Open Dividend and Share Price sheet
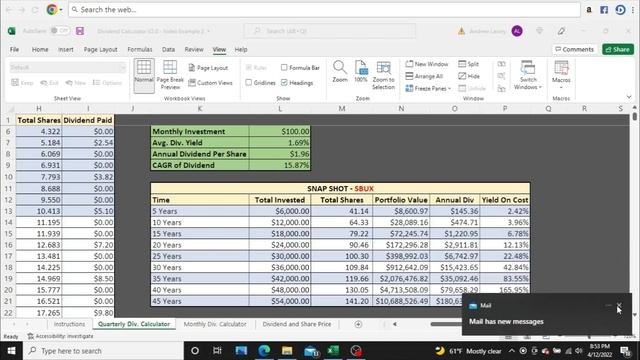Image resolution: width=640 pixels, height=360 pixels. tap(297, 324)
